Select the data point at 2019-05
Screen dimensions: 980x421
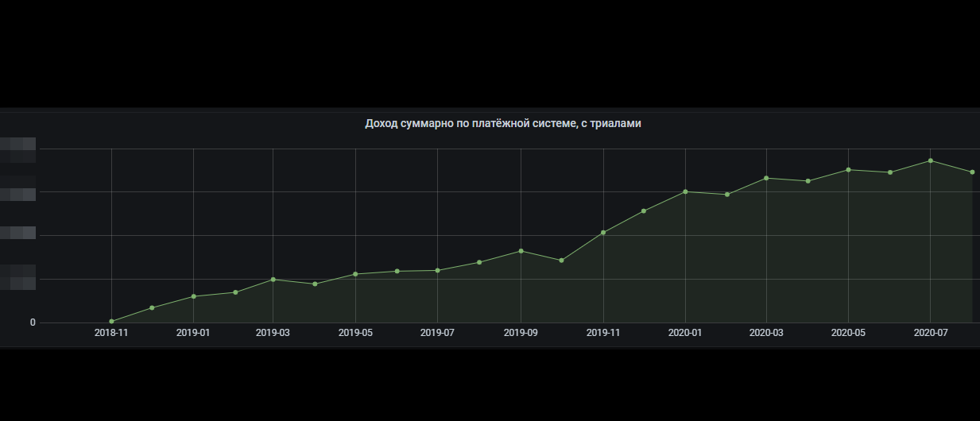pyautogui.click(x=355, y=274)
